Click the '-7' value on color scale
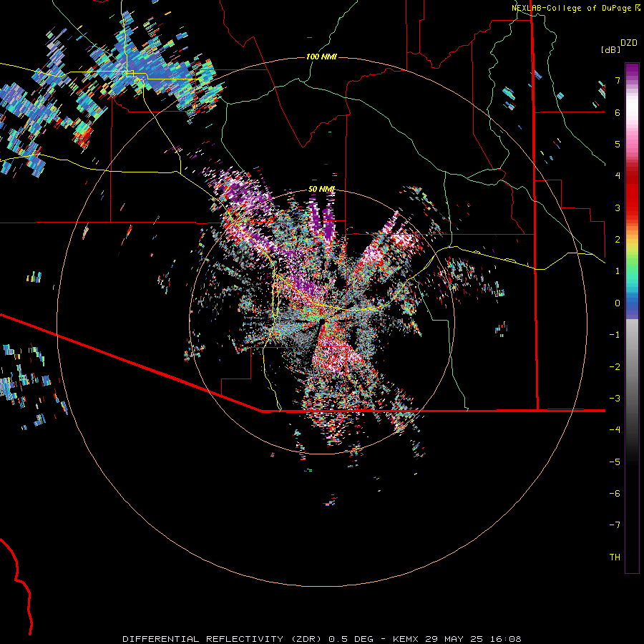 615,525
